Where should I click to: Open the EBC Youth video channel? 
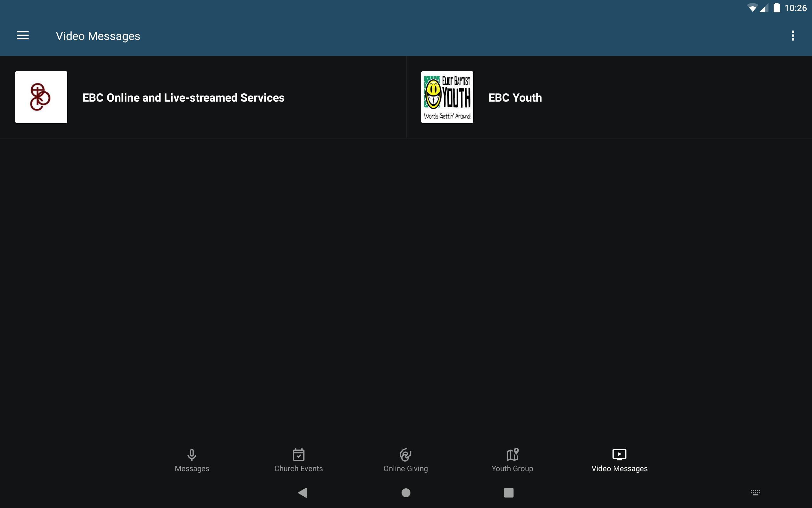pyautogui.click(x=609, y=97)
